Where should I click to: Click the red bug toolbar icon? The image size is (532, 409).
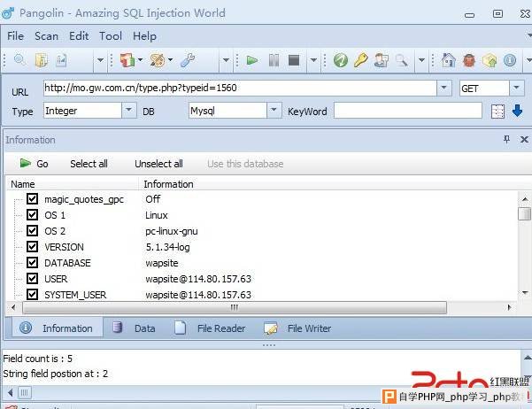(x=469, y=60)
